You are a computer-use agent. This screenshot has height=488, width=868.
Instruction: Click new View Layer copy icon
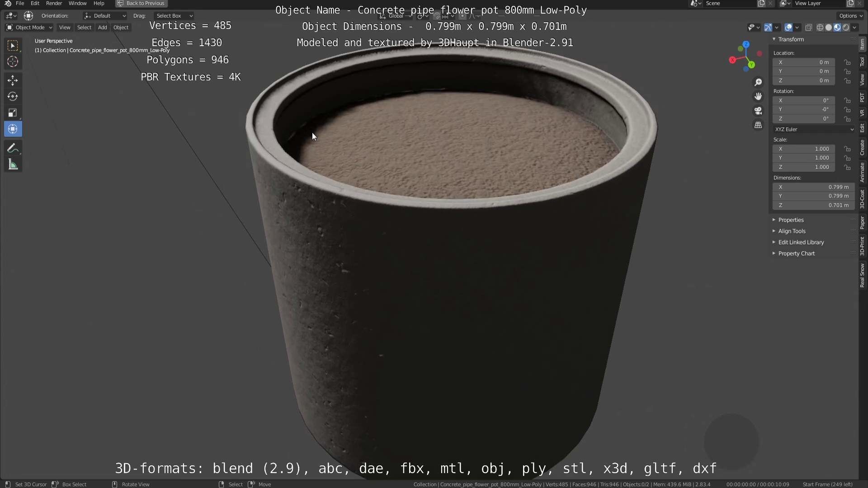(850, 3)
